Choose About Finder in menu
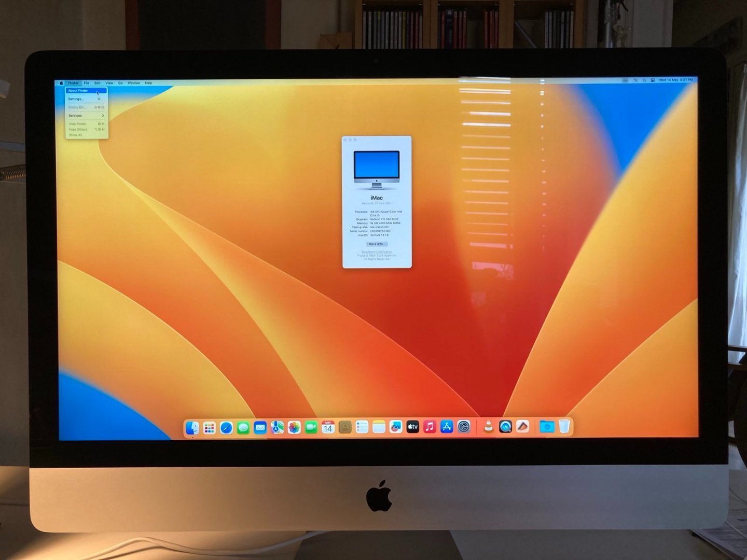Viewport: 747px width, 560px height. tap(86, 91)
